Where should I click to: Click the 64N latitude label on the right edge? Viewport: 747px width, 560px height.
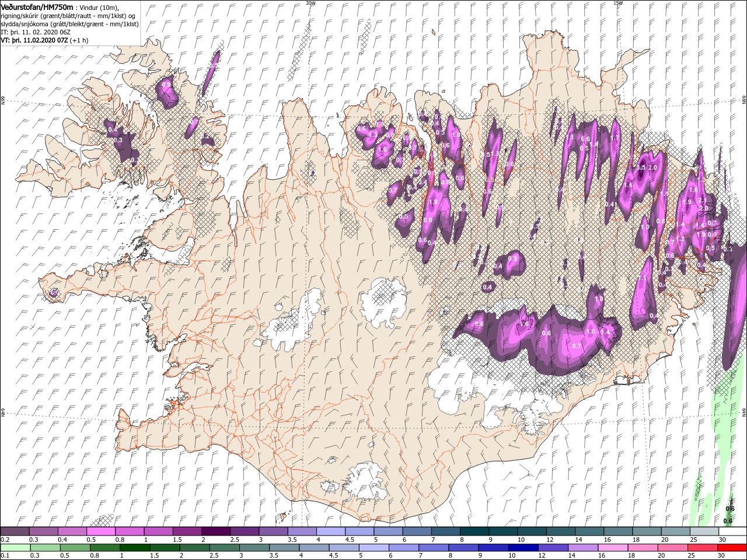[743, 412]
